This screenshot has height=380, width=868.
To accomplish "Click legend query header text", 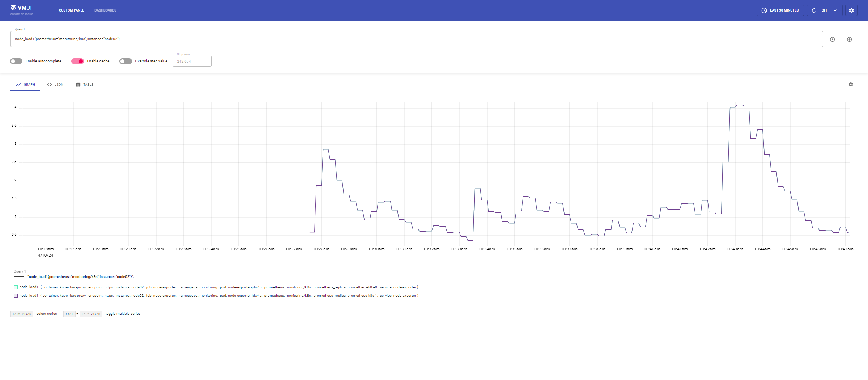I will pos(81,277).
